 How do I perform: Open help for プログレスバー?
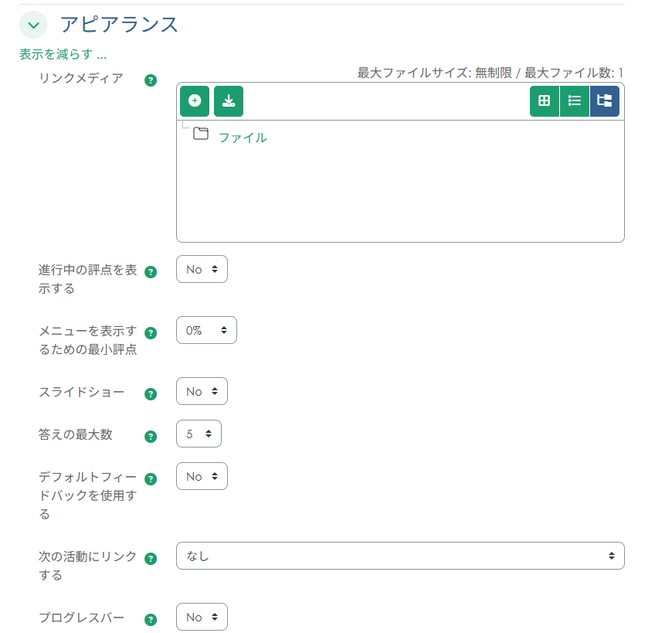(151, 619)
